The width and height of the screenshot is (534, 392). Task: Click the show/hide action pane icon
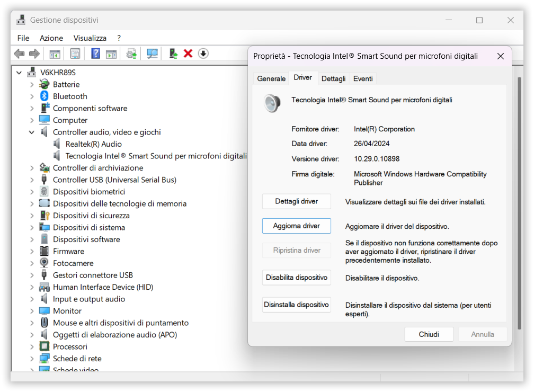tap(111, 54)
